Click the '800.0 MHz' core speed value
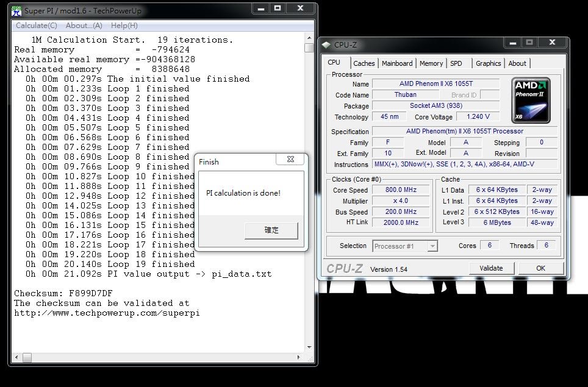Screen dimensions: 588x387 401,190
